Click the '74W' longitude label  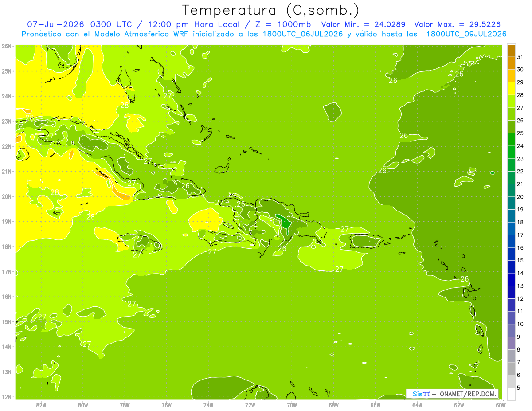[x=208, y=405]
